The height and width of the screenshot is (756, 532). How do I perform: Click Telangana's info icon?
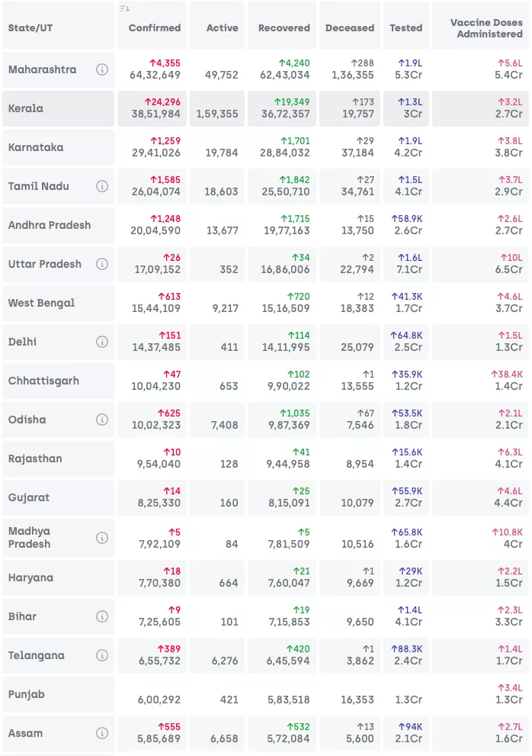click(102, 655)
